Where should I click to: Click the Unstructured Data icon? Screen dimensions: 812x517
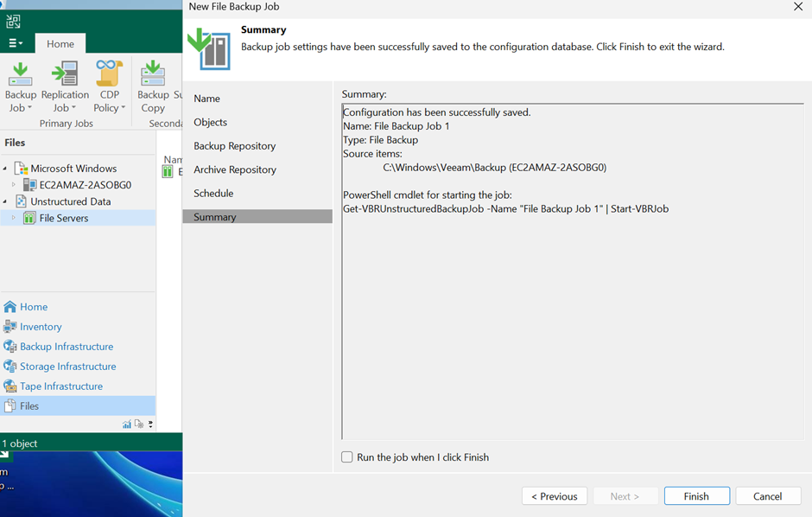pyautogui.click(x=21, y=201)
